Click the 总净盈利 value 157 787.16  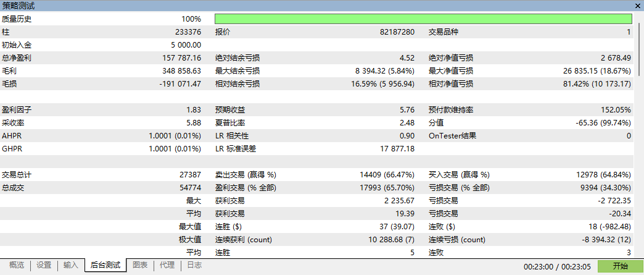[x=182, y=58]
